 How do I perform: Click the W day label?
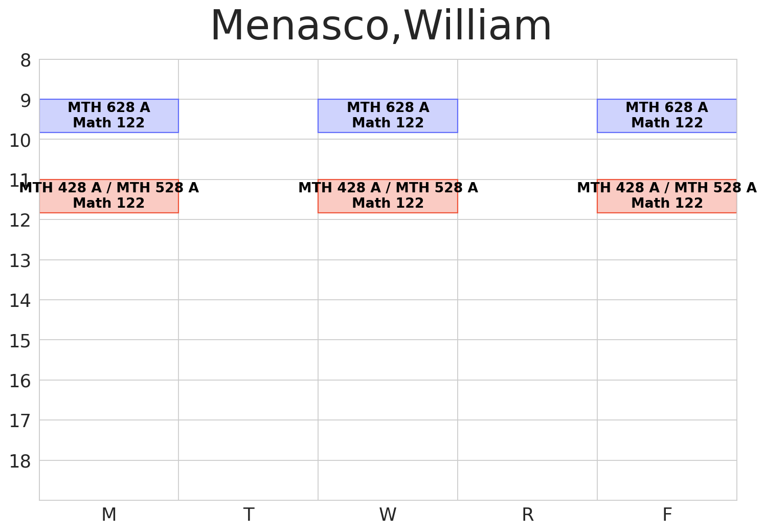point(388,515)
